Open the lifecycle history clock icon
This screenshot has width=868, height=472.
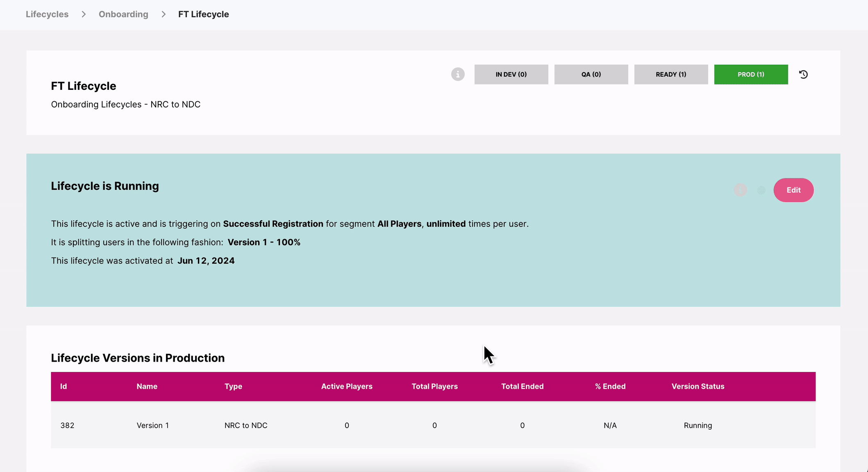(x=803, y=74)
